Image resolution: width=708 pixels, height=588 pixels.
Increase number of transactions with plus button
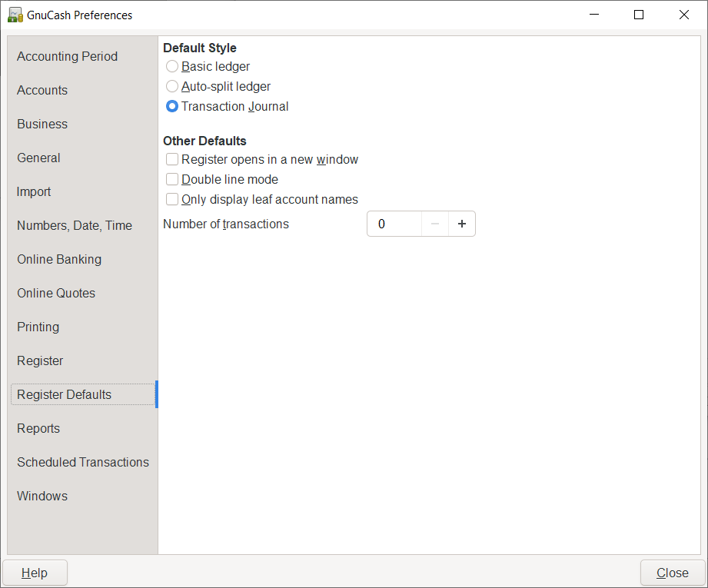[x=462, y=224]
